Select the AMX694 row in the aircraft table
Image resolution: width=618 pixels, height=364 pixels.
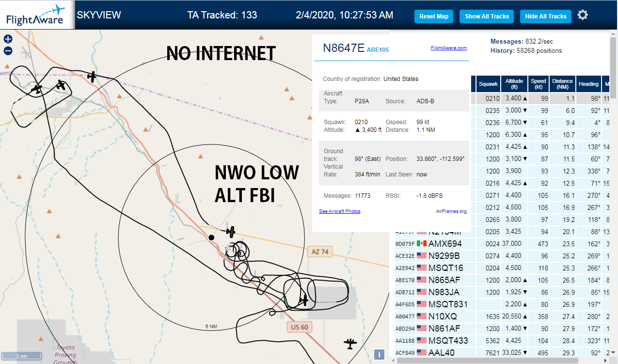click(502, 243)
